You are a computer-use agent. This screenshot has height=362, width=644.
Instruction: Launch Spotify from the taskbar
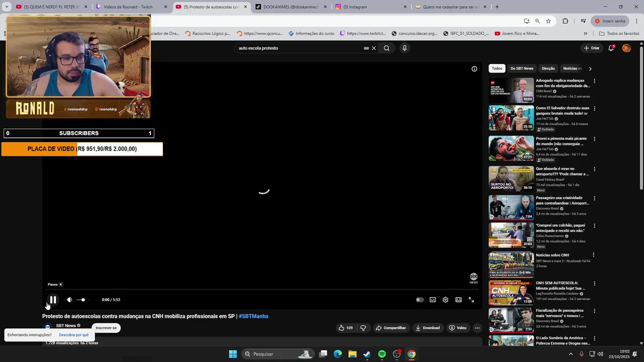[x=382, y=354]
